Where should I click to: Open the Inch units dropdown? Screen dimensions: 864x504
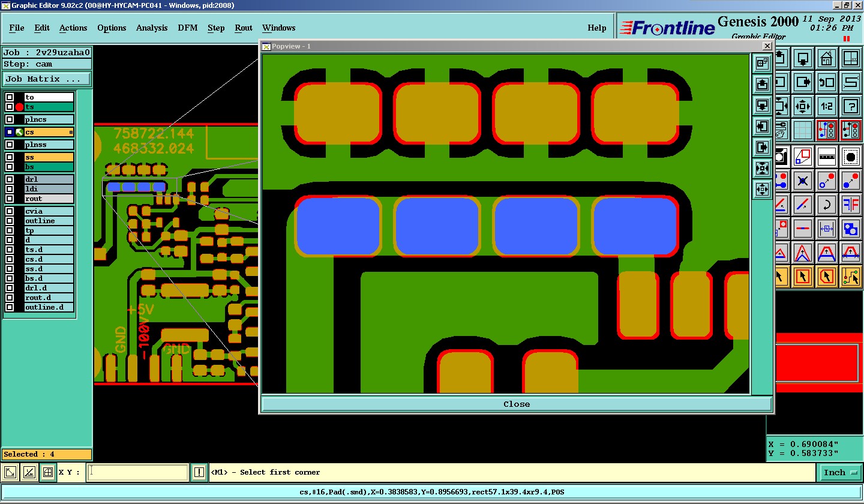click(840, 472)
